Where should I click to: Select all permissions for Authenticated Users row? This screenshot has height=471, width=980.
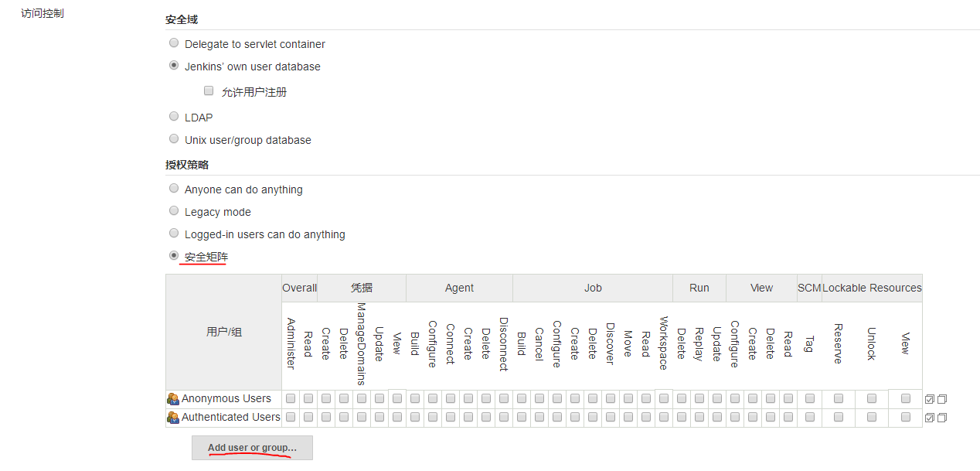pos(930,418)
